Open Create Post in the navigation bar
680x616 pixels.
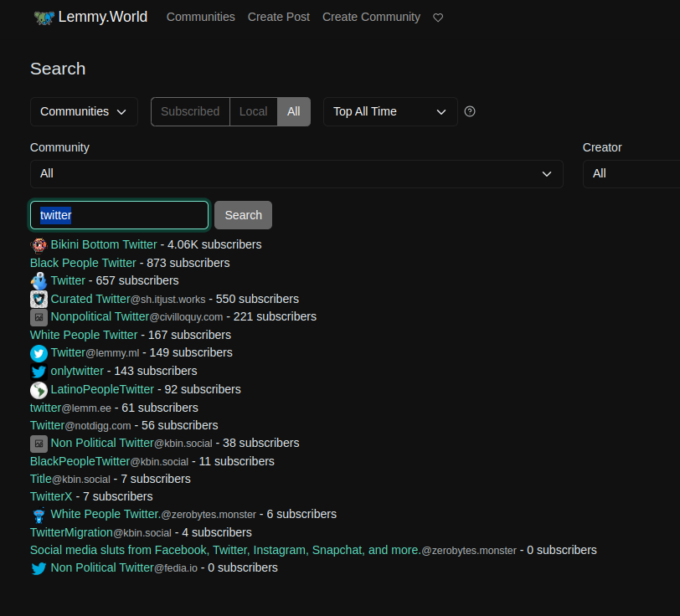(278, 17)
